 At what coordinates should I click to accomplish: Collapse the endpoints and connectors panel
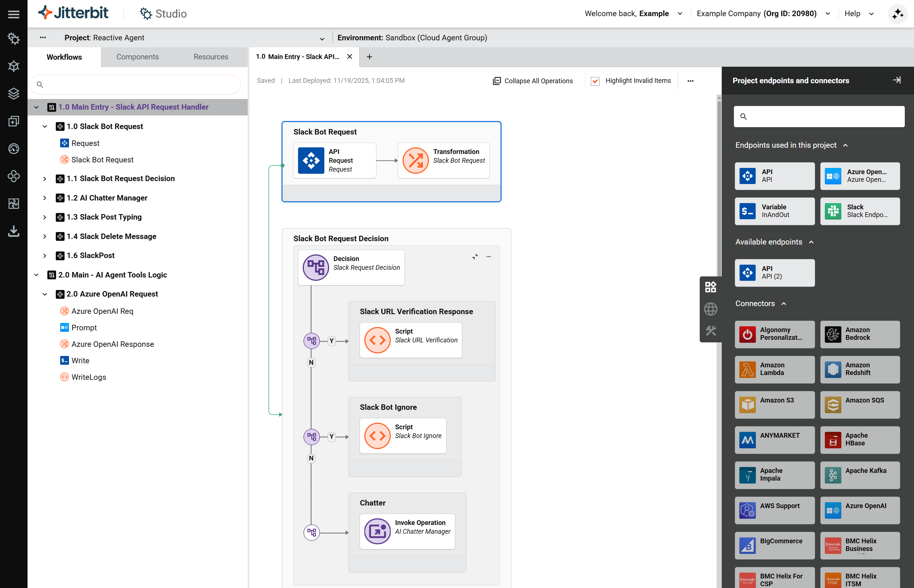point(896,80)
